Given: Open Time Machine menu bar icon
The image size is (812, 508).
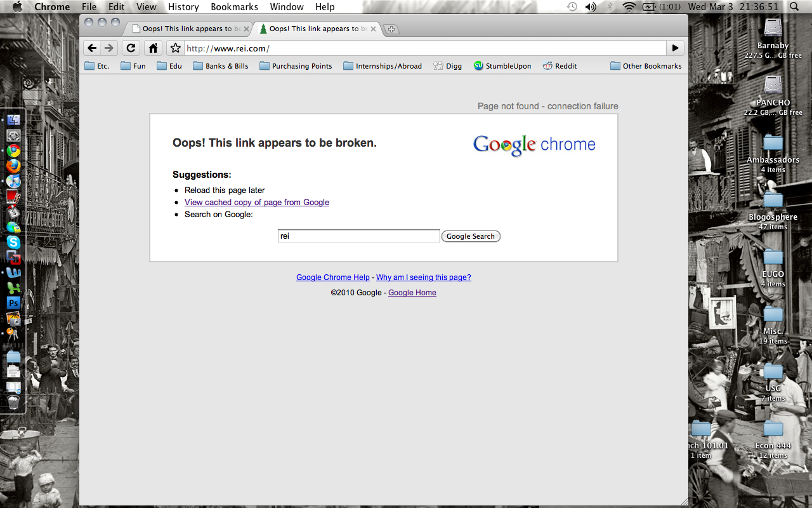Looking at the screenshot, I should click(572, 7).
